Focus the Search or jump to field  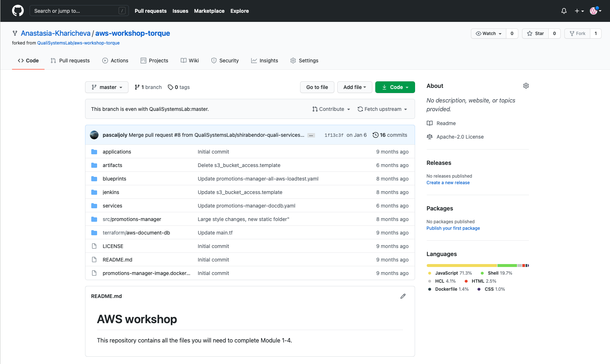point(79,11)
